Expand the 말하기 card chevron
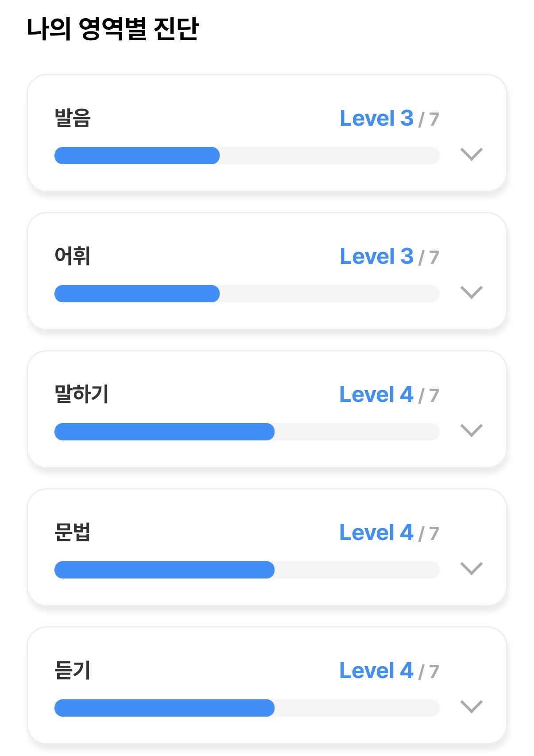 (x=472, y=430)
